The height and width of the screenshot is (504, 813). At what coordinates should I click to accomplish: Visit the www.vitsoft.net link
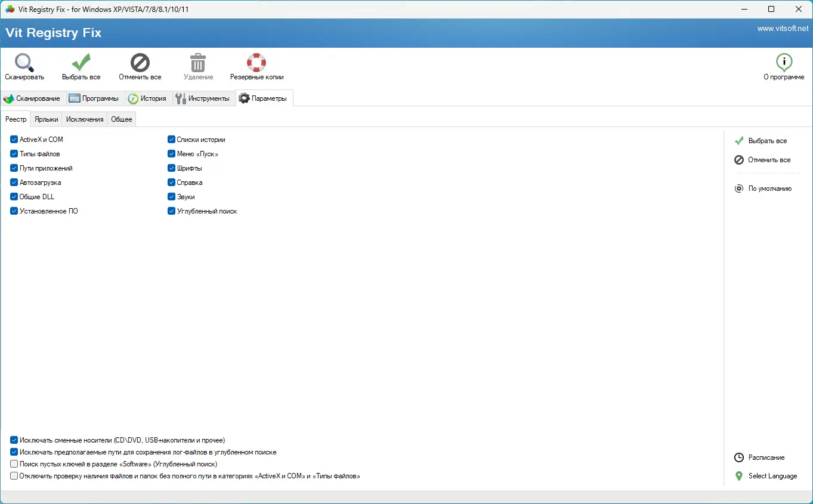(x=783, y=27)
